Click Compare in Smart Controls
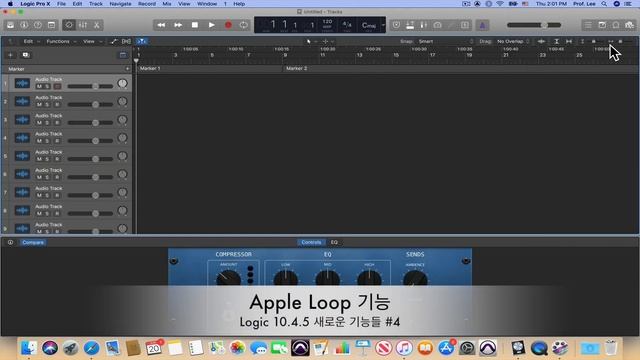Image resolution: width=640 pixels, height=360 pixels. click(x=33, y=242)
